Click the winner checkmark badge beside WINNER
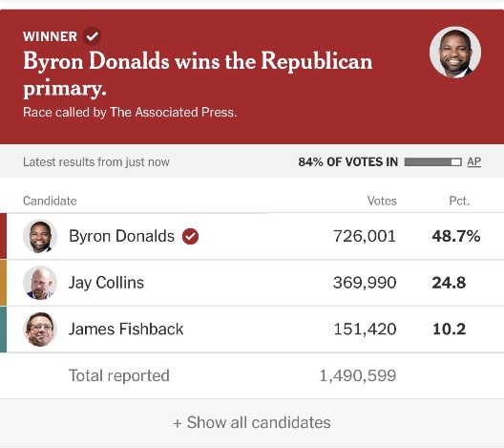This screenshot has width=504, height=448. pyautogui.click(x=92, y=36)
